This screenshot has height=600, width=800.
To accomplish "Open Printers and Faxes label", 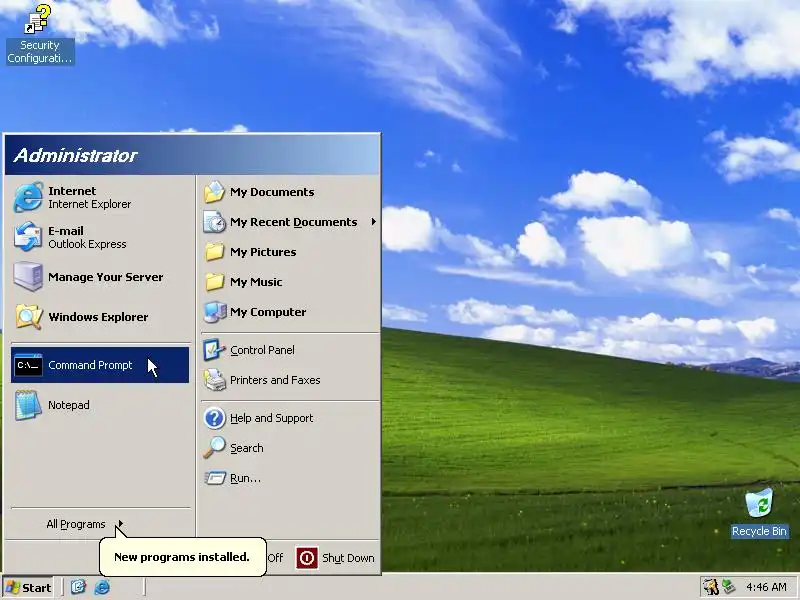I will pos(275,380).
